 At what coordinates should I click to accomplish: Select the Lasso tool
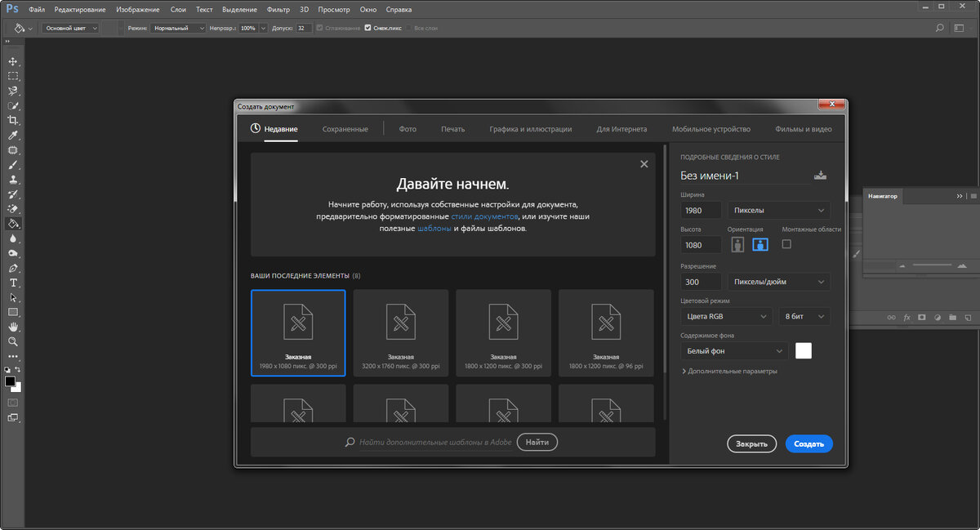[13, 91]
